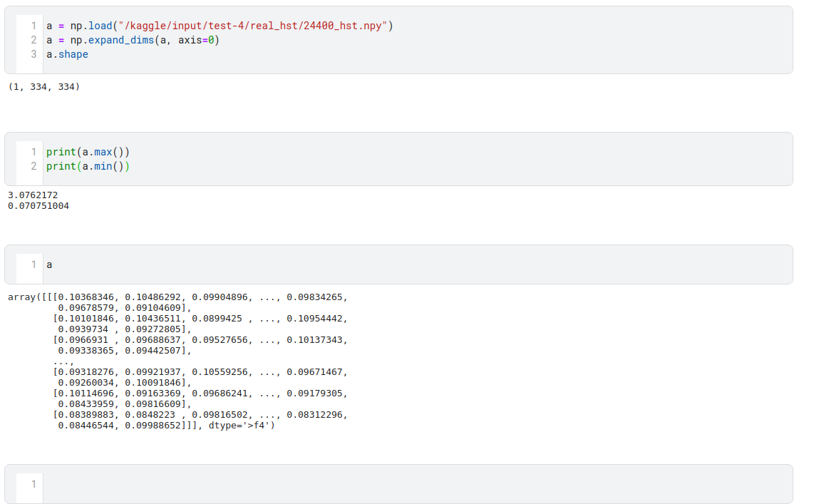Click the word load in np.load call
Image resolution: width=814 pixels, height=504 pixels.
point(99,26)
